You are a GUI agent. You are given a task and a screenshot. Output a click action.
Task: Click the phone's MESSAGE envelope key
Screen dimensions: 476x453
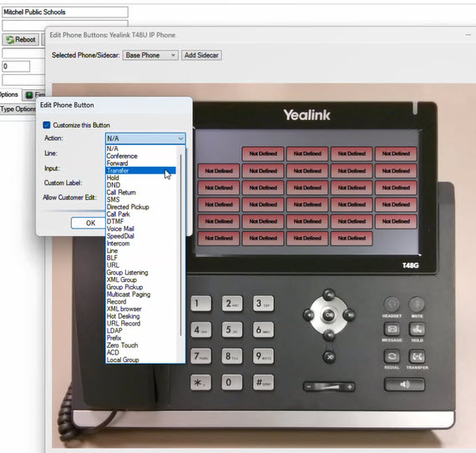tap(392, 329)
